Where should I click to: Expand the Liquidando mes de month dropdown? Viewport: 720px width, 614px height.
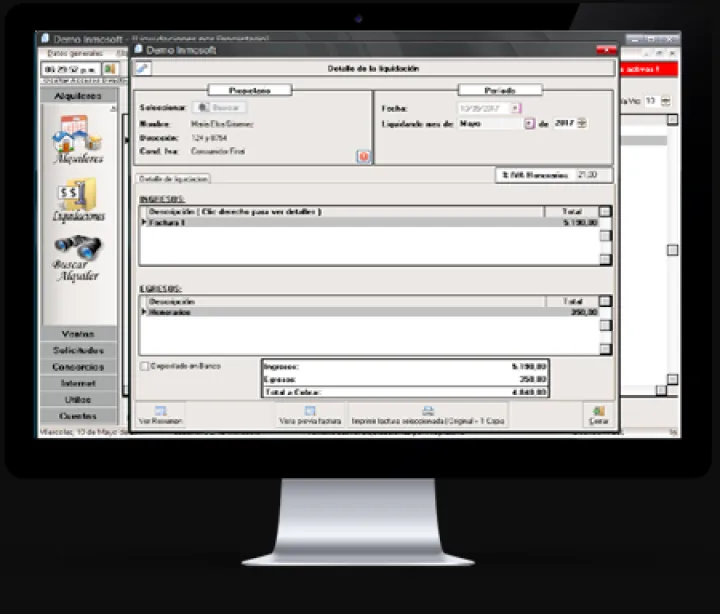(529, 124)
